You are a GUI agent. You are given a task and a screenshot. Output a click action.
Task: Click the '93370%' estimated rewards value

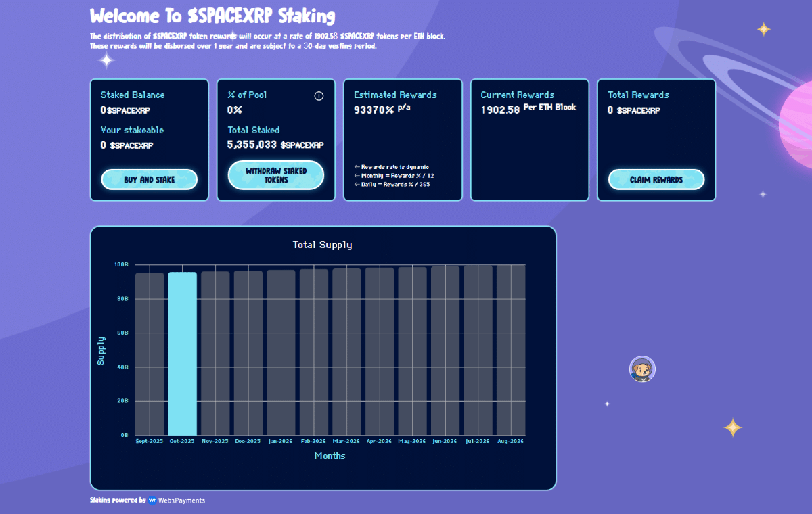coord(374,110)
